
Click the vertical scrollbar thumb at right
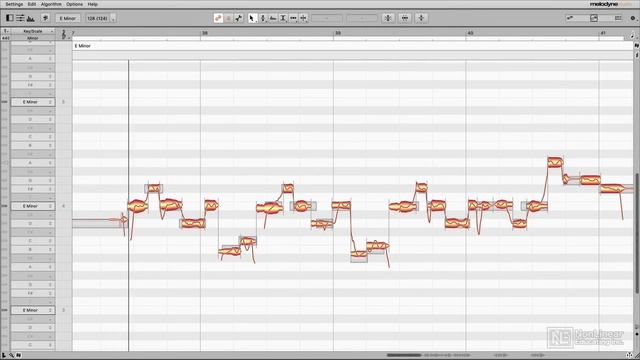(636, 233)
